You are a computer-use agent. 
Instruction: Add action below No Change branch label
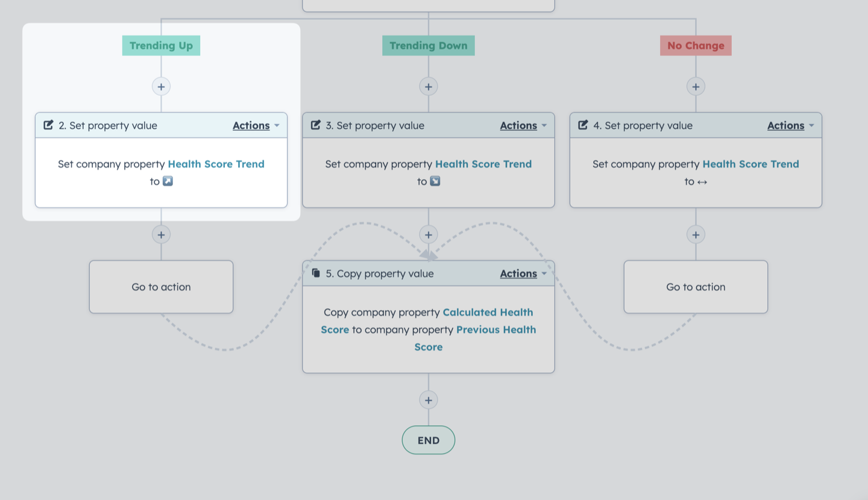[x=696, y=86]
